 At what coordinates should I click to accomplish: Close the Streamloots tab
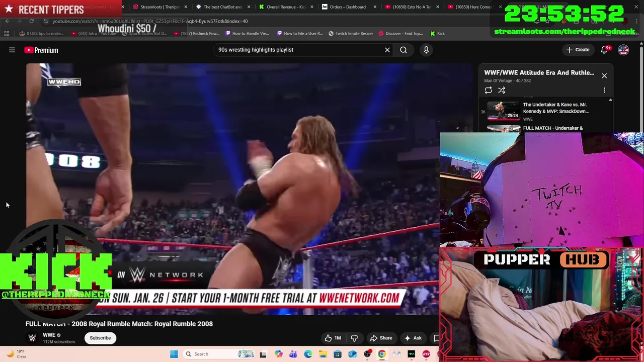pyautogui.click(x=186, y=7)
